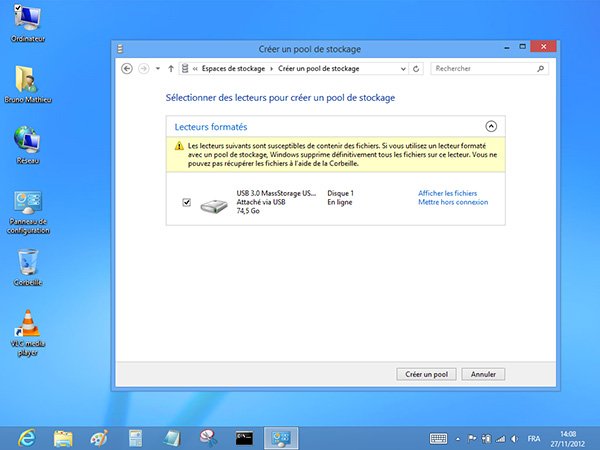Click the 74,5 Go drive size text
600x450 pixels.
click(248, 211)
